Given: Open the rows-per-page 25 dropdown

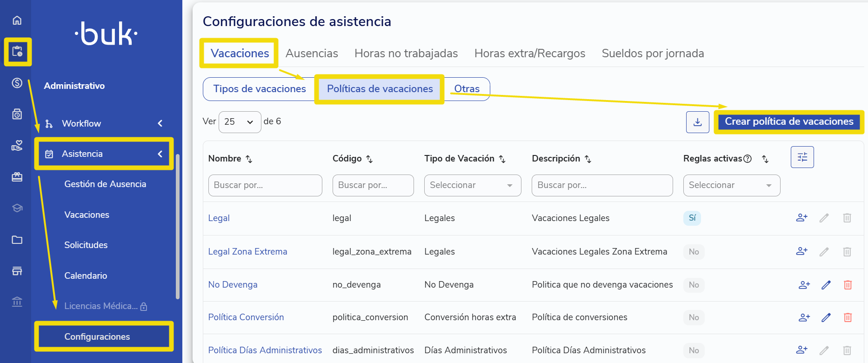Looking at the screenshot, I should tap(240, 122).
